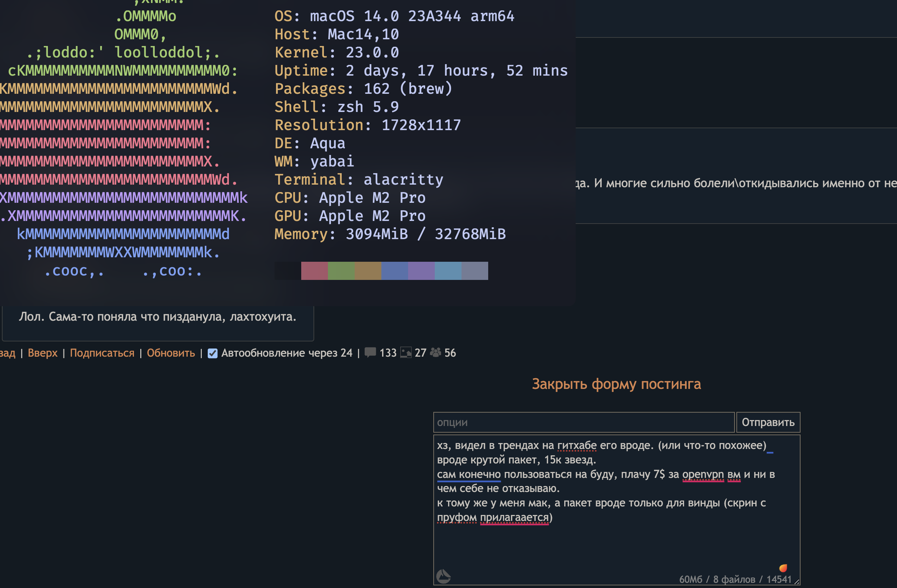897x588 pixels.
Task: Click the red terminal palette swatch
Action: click(314, 271)
